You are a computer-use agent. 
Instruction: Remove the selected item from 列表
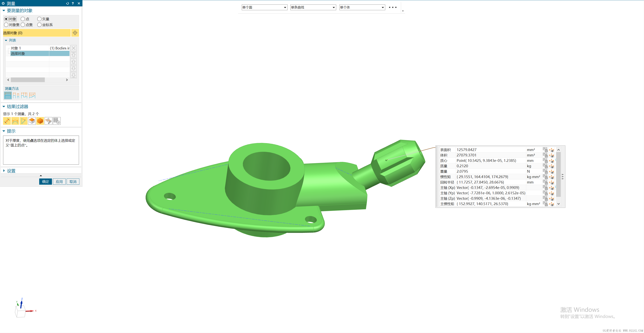pyautogui.click(x=74, y=48)
